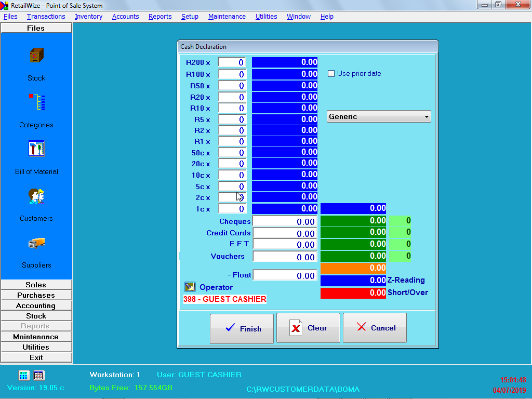Open the Categories icon in sidebar
The height and width of the screenshot is (399, 532).
(36, 102)
